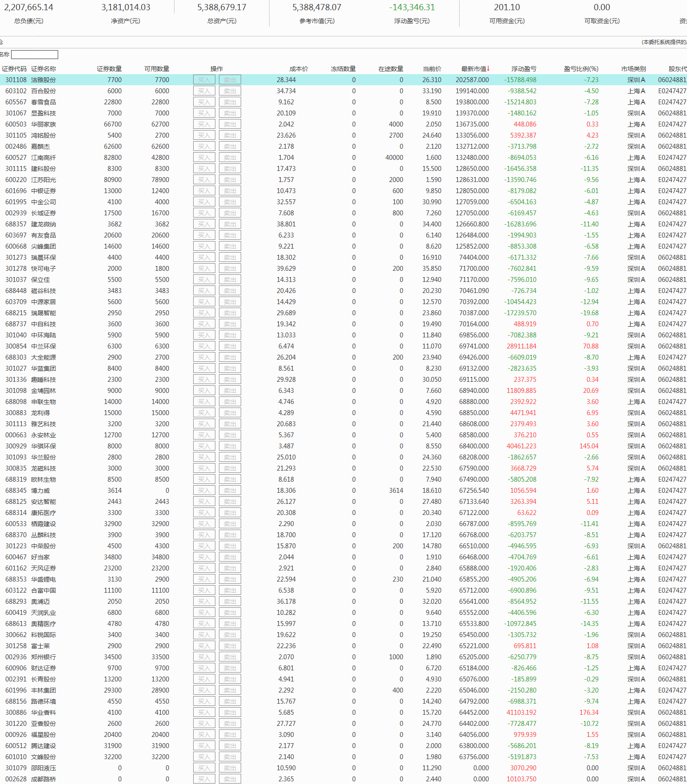
Task: Click the 好当家 stock name
Action: pyautogui.click(x=40, y=557)
